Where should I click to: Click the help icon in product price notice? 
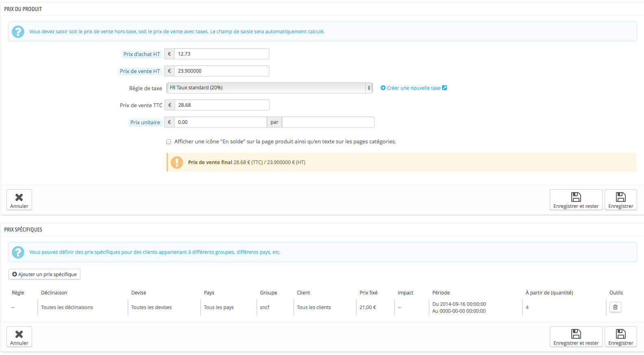click(x=18, y=32)
